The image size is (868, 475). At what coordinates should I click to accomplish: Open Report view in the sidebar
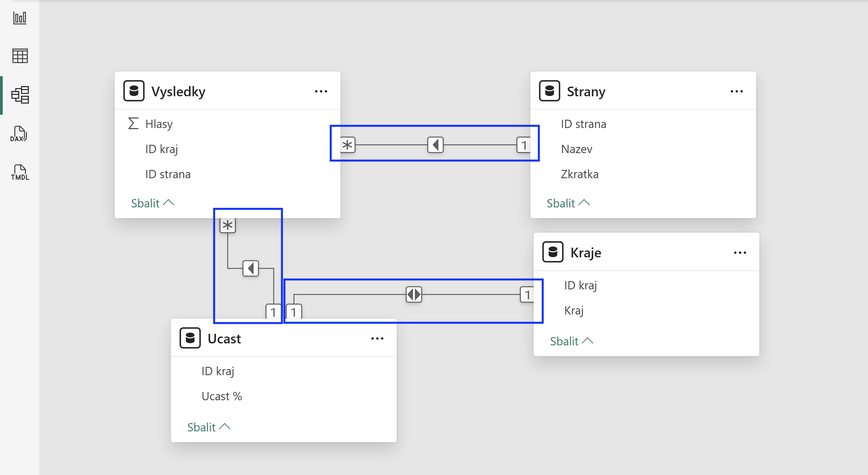click(x=20, y=18)
